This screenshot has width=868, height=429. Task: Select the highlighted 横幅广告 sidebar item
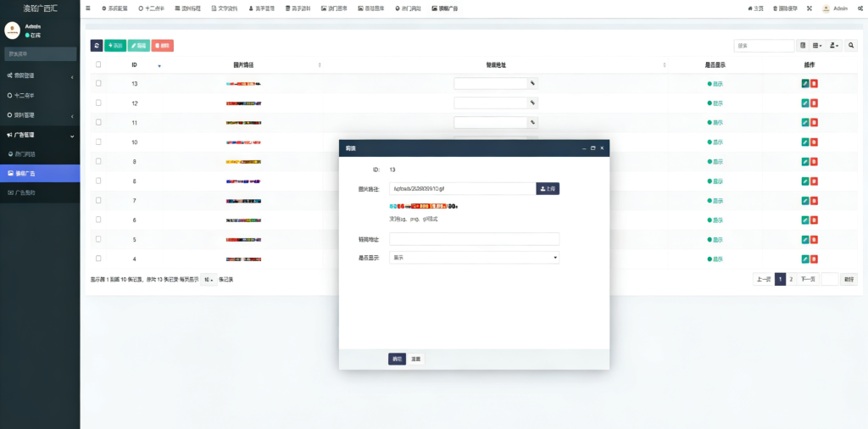[40, 173]
